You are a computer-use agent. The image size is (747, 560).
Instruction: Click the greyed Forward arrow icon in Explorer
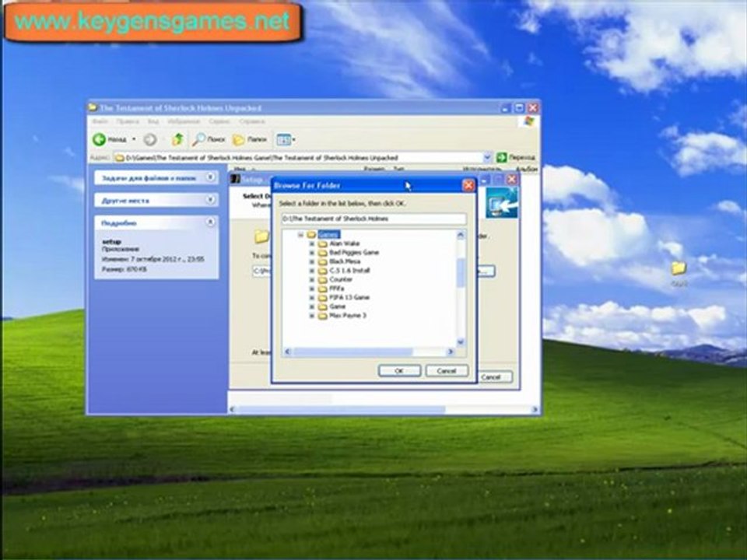click(x=150, y=139)
